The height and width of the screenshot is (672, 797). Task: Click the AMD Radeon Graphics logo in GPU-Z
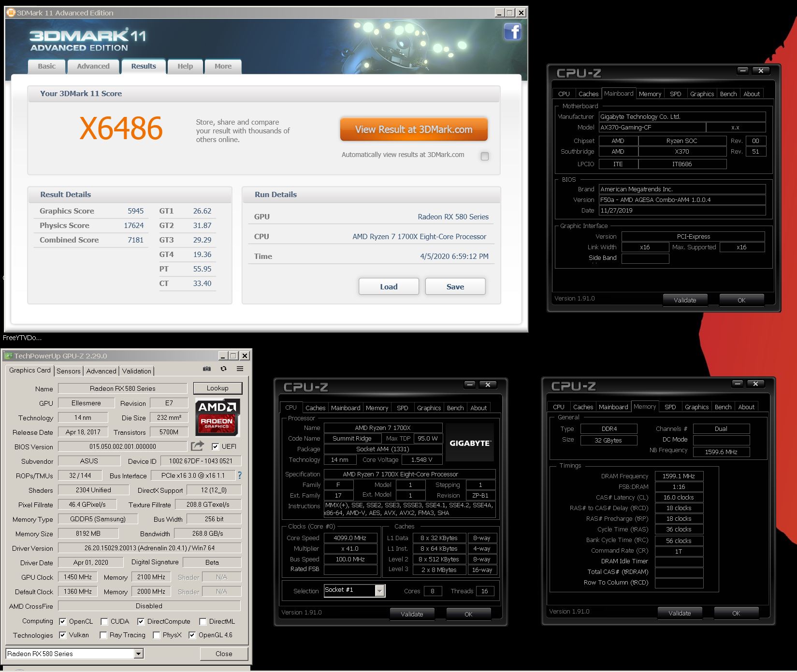(217, 417)
